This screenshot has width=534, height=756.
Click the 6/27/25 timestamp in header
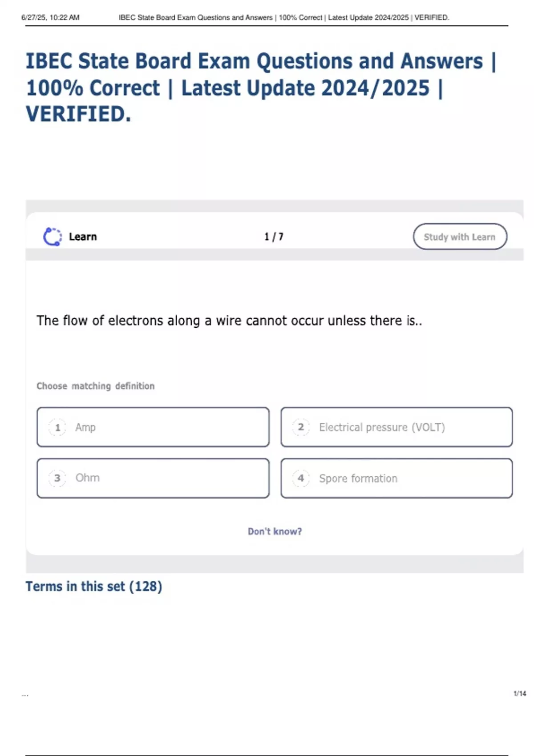[x=50, y=18]
